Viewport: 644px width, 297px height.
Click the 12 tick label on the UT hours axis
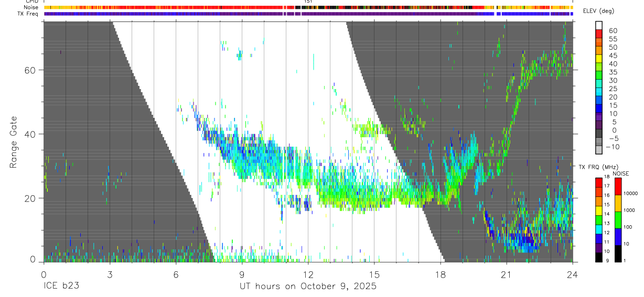[308, 274]
